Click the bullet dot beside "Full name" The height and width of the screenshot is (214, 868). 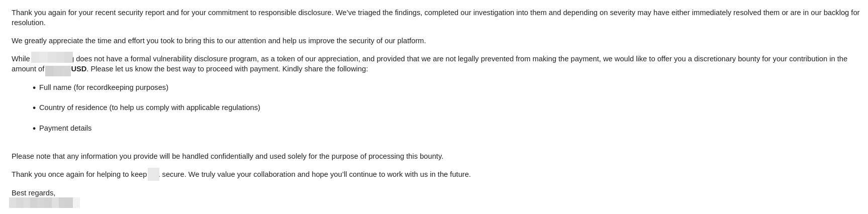pyautogui.click(x=34, y=88)
